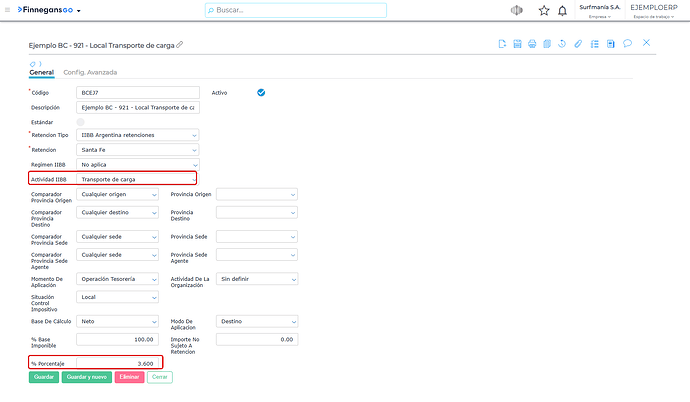Open favorites star icon
The image size is (690, 402).
[x=544, y=11]
